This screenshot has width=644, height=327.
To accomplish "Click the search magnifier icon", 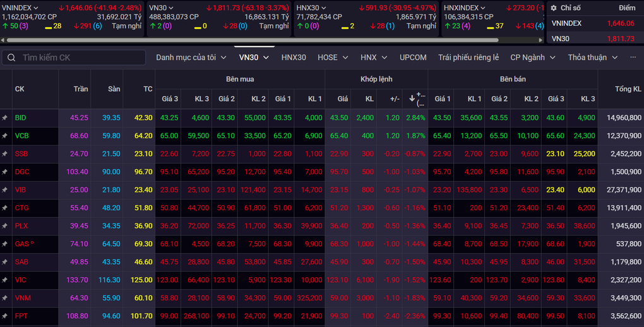I will pos(11,57).
